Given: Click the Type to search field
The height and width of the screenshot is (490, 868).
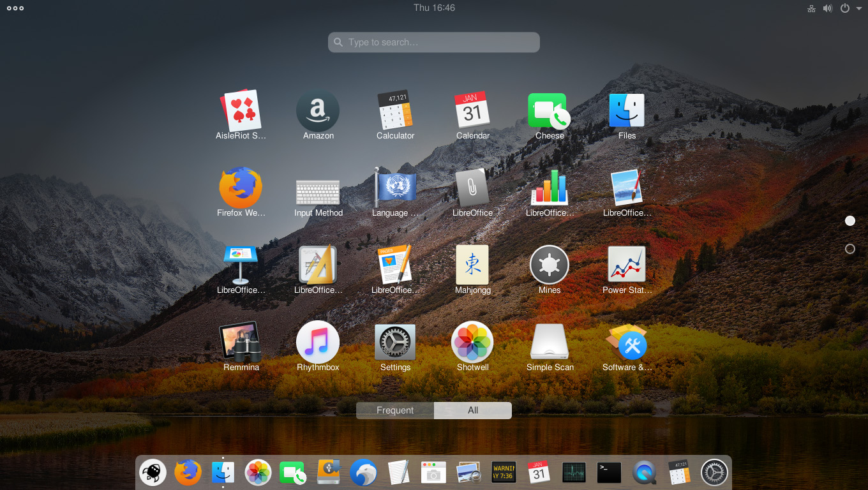Looking at the screenshot, I should 434,42.
